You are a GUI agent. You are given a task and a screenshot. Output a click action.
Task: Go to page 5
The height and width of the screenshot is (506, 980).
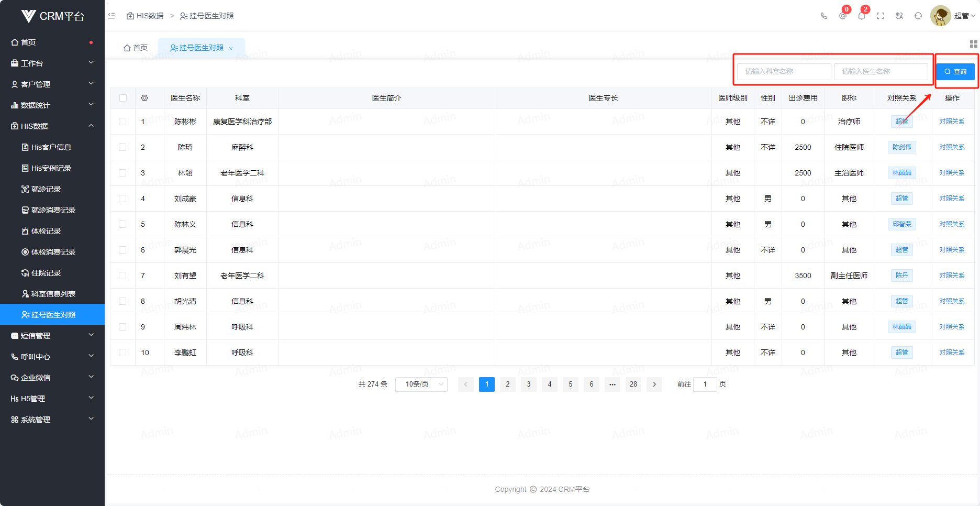tap(571, 384)
